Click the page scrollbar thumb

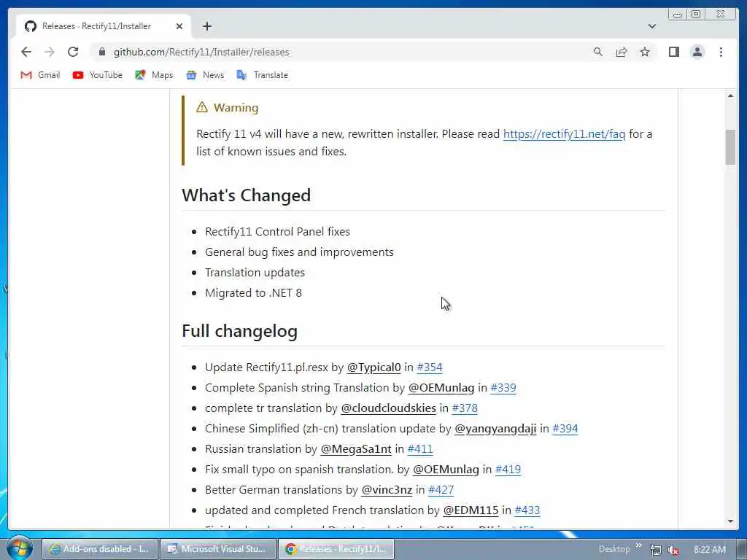pos(730,147)
